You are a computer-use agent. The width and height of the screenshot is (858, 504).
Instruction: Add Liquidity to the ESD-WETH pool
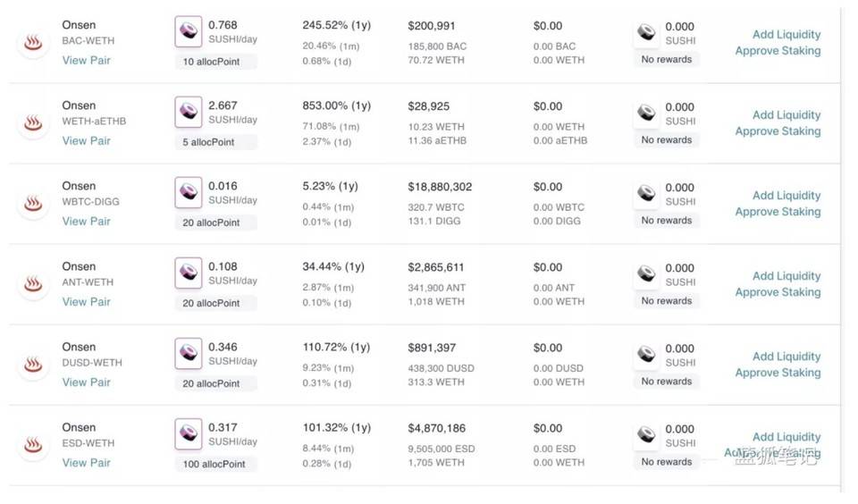click(786, 437)
